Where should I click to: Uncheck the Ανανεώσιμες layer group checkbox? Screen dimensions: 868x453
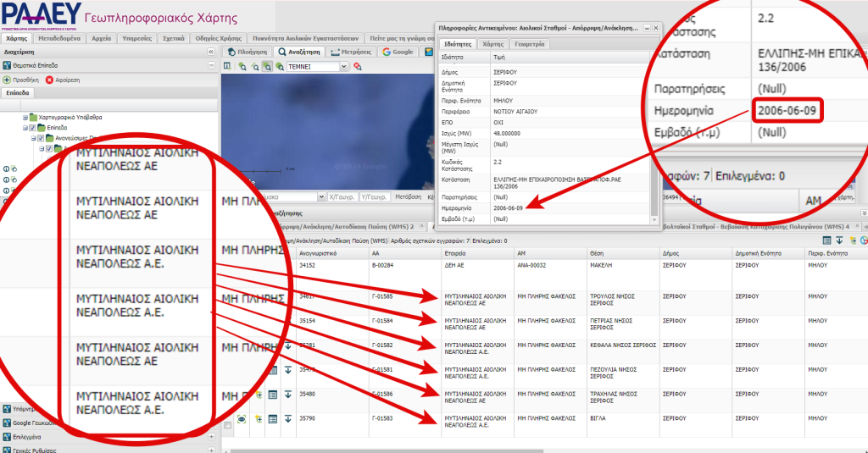tap(41, 138)
